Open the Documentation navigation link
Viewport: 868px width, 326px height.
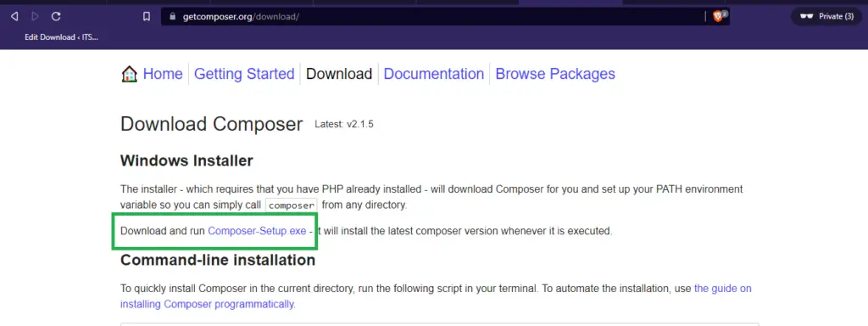pyautogui.click(x=434, y=74)
